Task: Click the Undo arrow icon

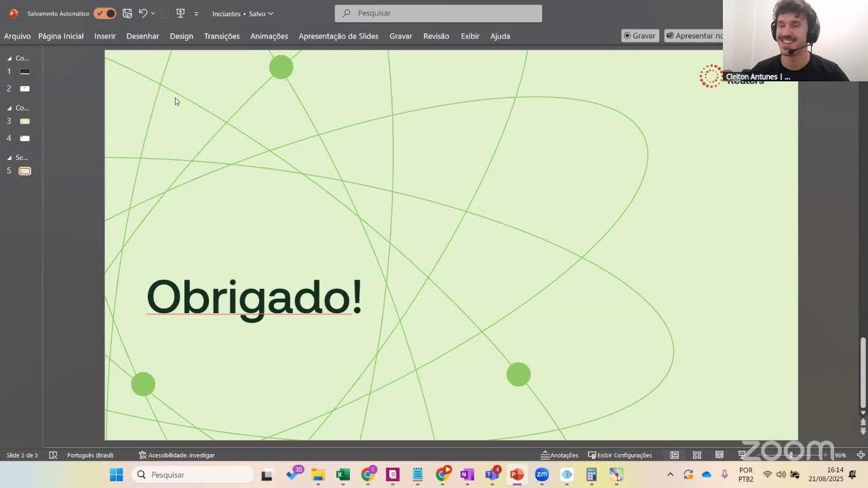Action: click(x=143, y=13)
